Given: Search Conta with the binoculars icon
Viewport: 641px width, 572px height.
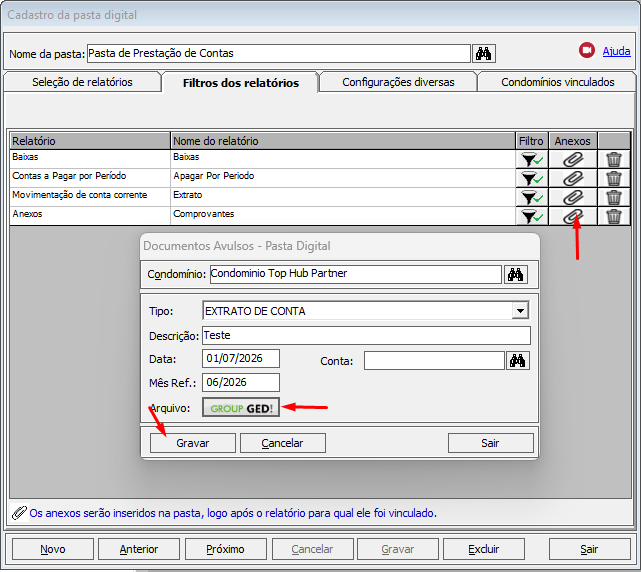Looking at the screenshot, I should (518, 361).
